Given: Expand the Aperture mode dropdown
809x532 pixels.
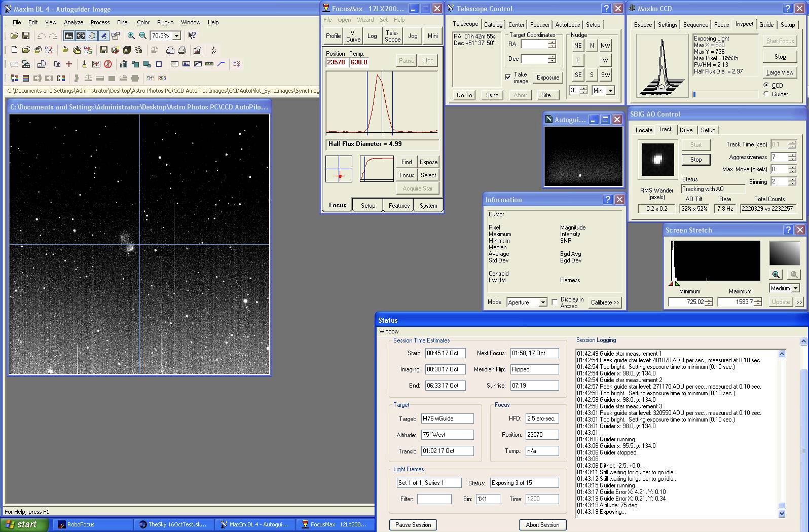Looking at the screenshot, I should coord(543,302).
